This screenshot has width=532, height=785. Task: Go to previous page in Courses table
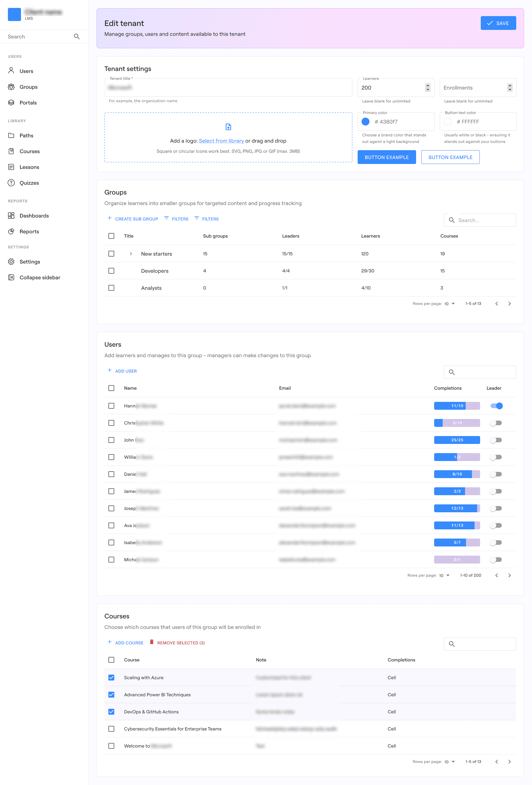(x=496, y=762)
